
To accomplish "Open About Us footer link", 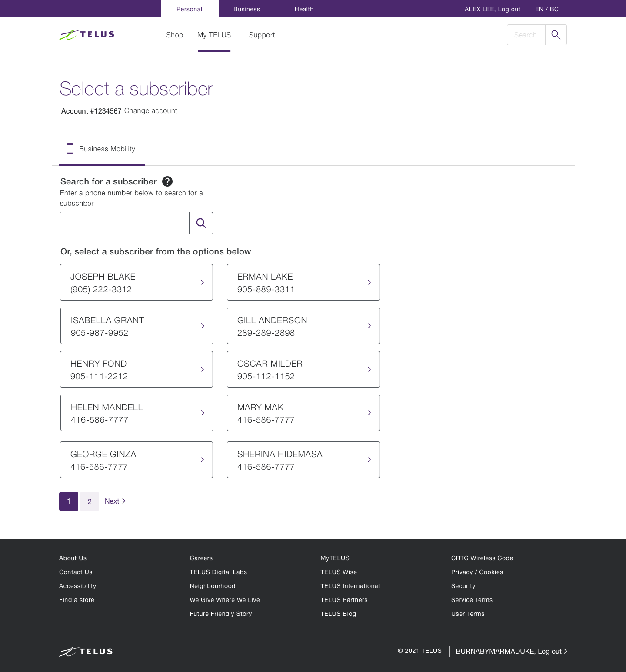I will tap(73, 558).
